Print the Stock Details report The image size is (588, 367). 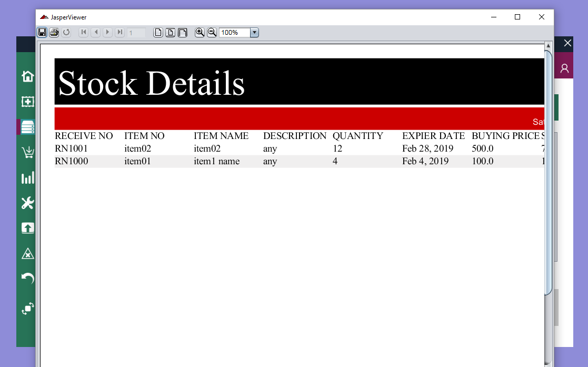click(x=54, y=32)
